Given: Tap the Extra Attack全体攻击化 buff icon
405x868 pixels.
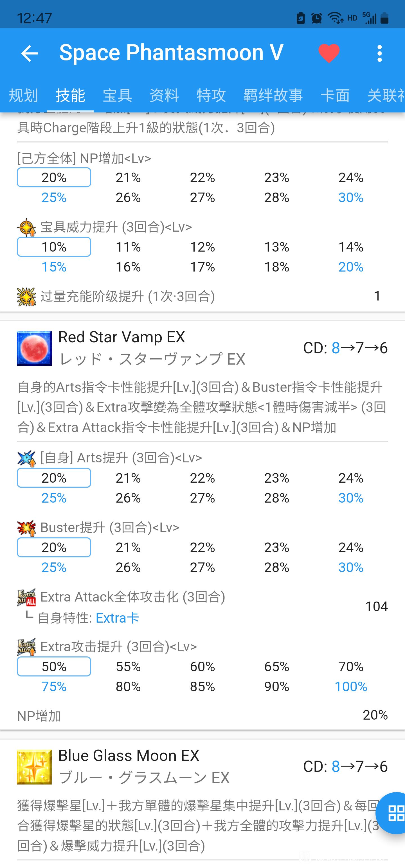Looking at the screenshot, I should (26, 597).
